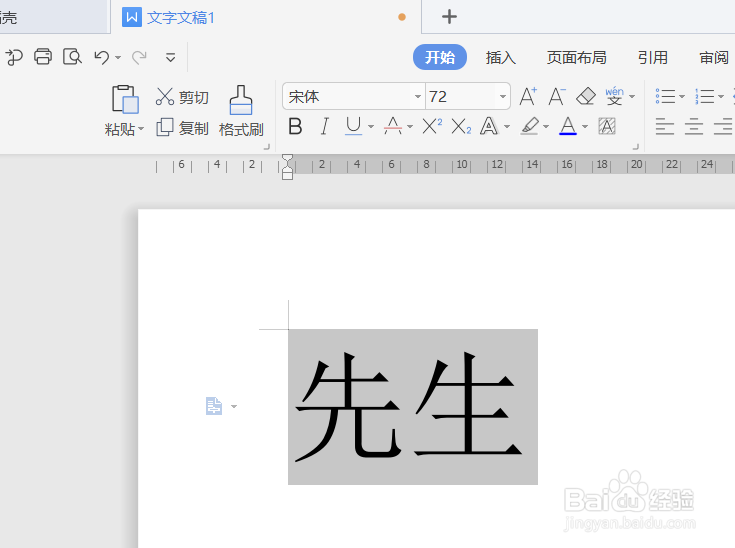Decrease font size with A- icon
The image size is (735, 548).
557,97
